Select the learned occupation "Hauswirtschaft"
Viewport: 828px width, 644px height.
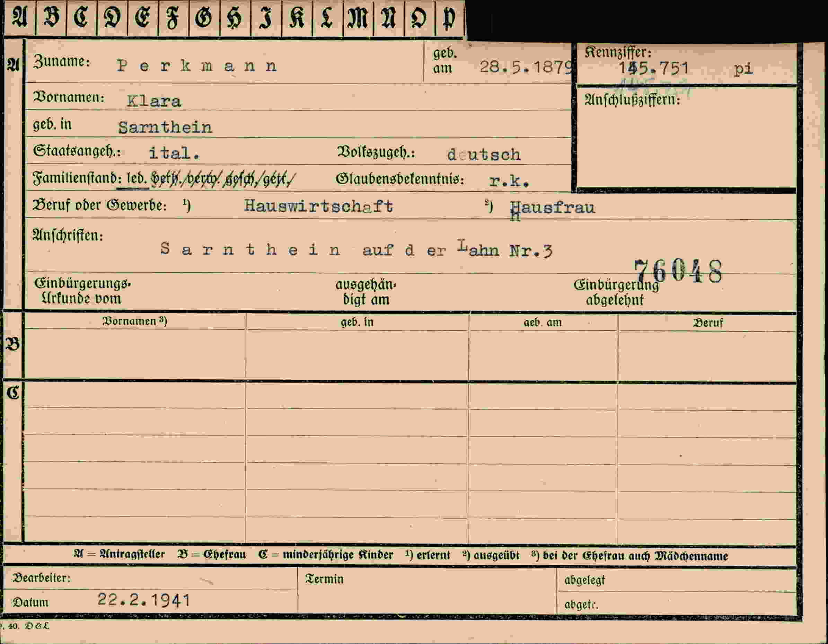[318, 206]
